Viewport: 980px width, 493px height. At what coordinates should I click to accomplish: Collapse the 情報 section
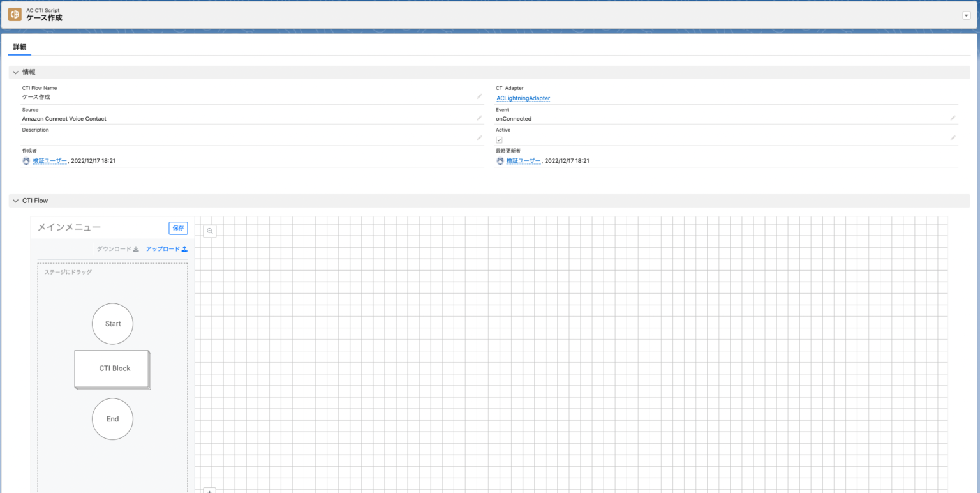15,72
